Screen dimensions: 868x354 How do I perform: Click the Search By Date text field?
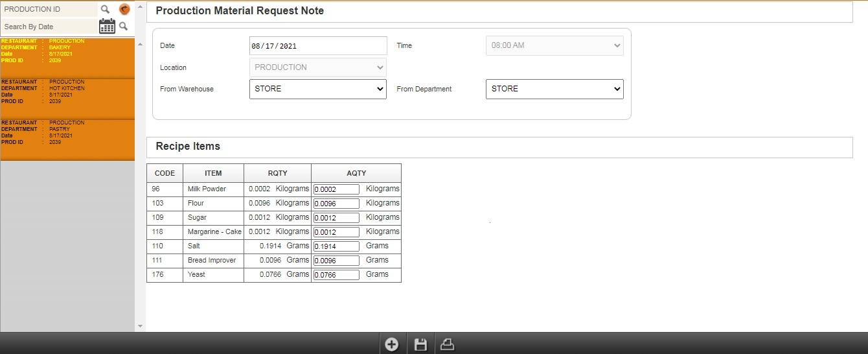click(49, 27)
